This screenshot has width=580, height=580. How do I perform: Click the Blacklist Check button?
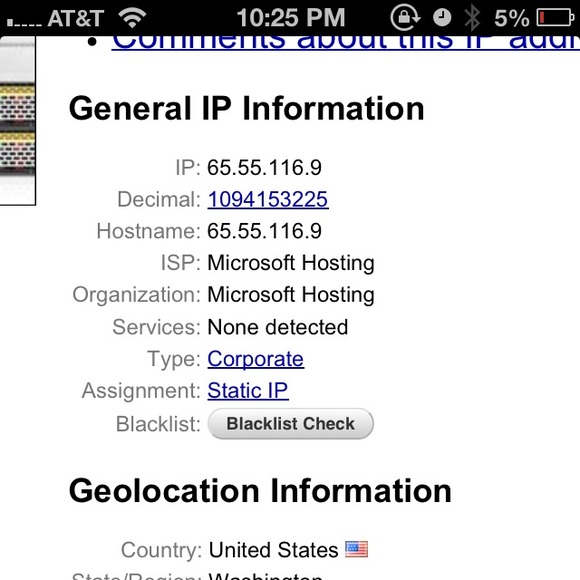pos(290,424)
